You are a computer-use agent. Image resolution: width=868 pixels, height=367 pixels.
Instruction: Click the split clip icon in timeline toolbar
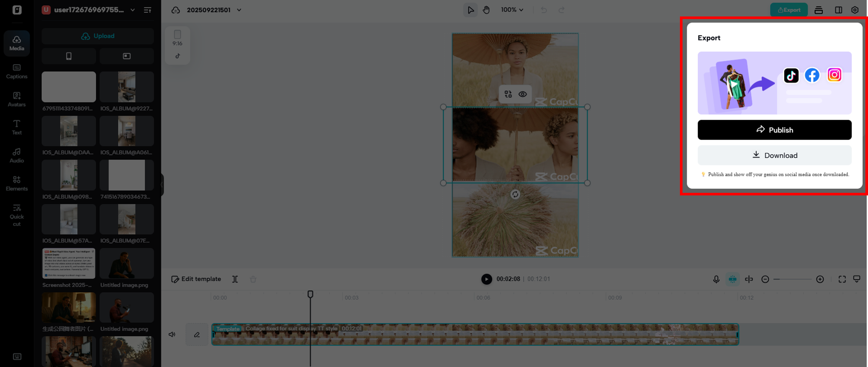[235, 279]
